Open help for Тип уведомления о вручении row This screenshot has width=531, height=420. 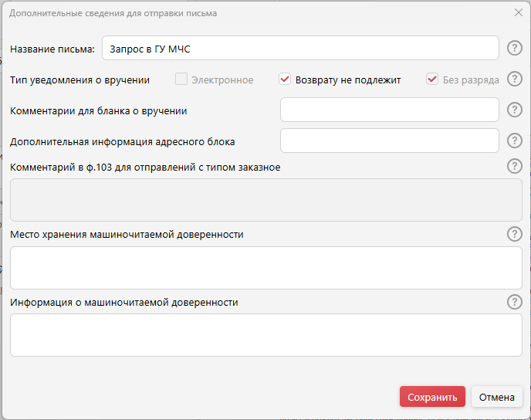coord(515,80)
